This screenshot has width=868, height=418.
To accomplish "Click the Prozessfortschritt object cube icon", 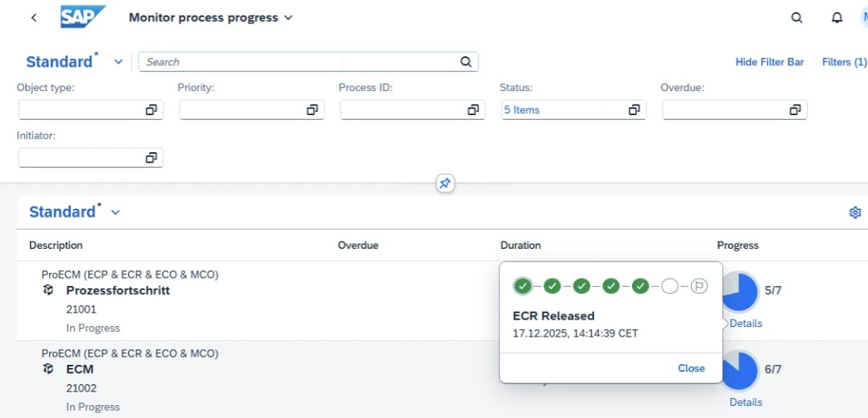I will point(48,291).
